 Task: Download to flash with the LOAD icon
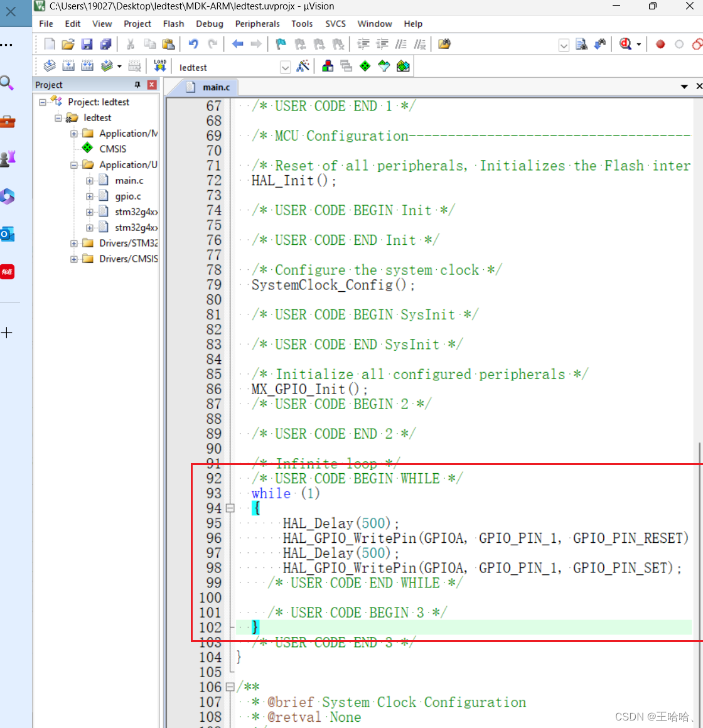[x=160, y=66]
